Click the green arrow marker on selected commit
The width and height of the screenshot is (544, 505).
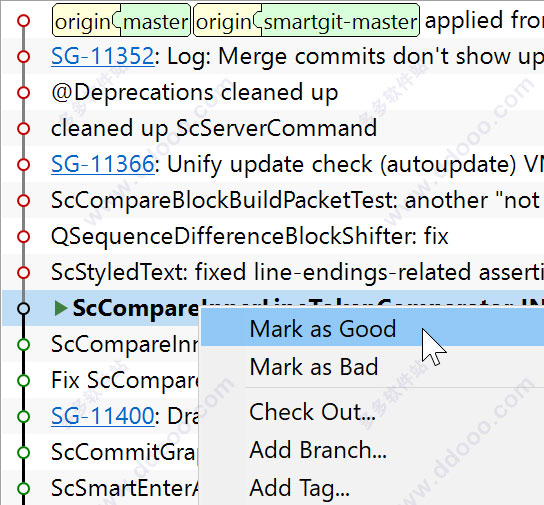point(61,308)
